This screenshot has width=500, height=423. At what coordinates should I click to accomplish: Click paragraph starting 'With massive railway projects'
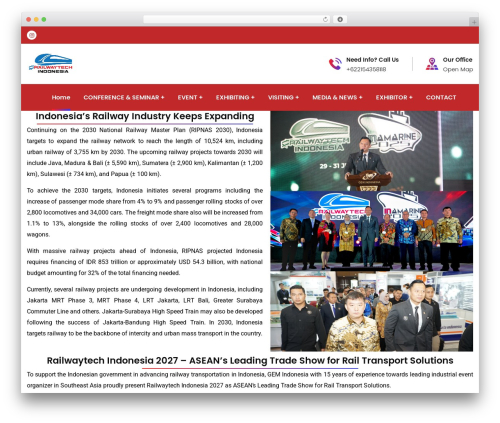point(145,262)
